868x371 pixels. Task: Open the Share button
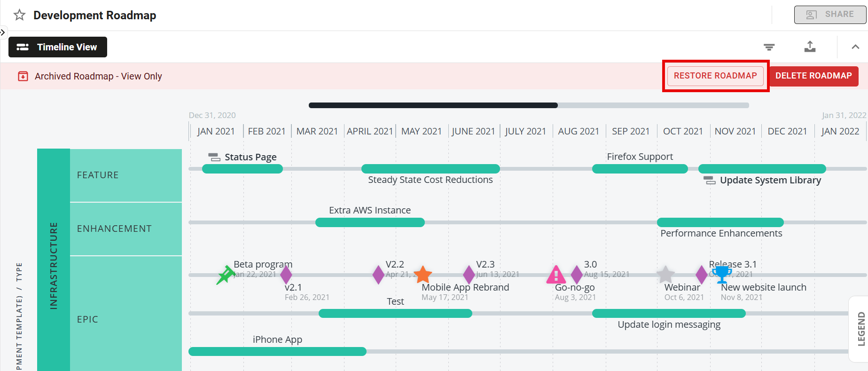coord(830,15)
